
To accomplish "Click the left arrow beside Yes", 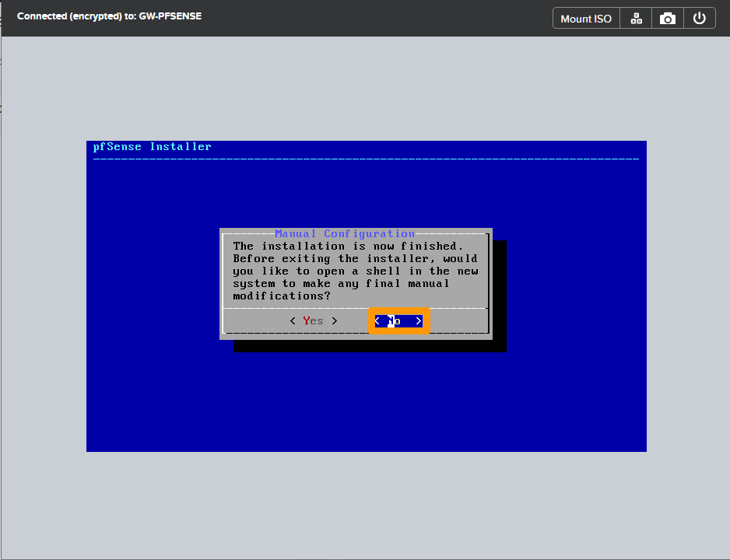I will (x=292, y=320).
